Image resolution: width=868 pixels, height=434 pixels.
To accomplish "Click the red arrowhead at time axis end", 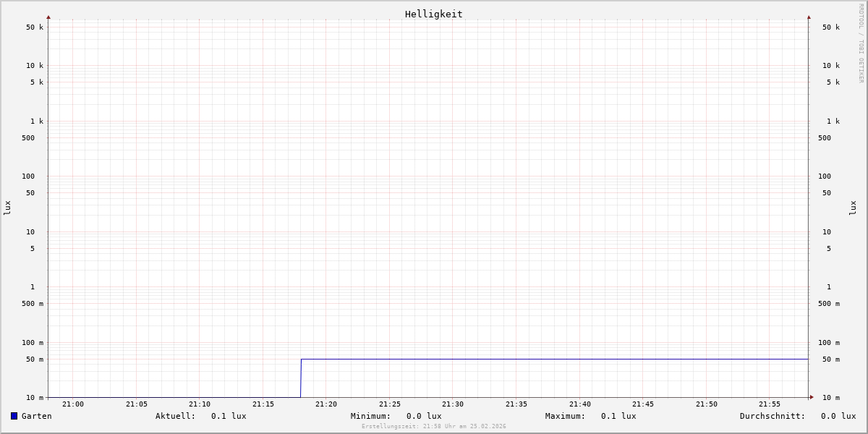I will [x=812, y=397].
